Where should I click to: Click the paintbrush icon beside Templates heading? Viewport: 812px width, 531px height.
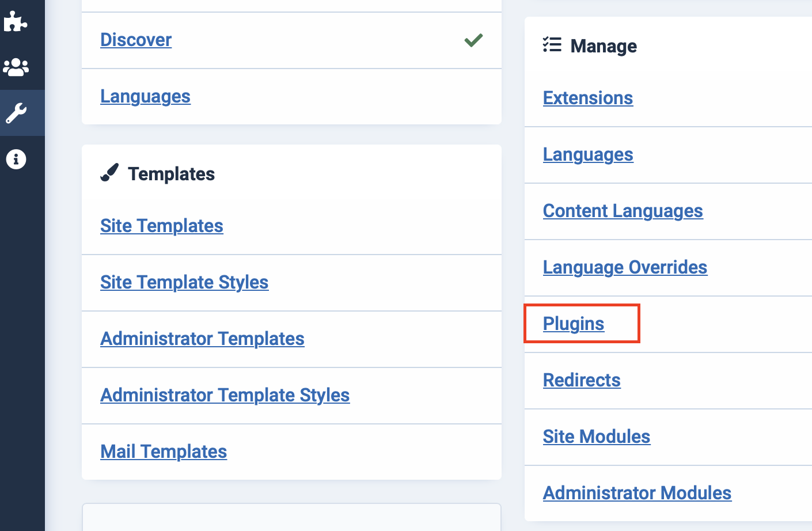(109, 173)
